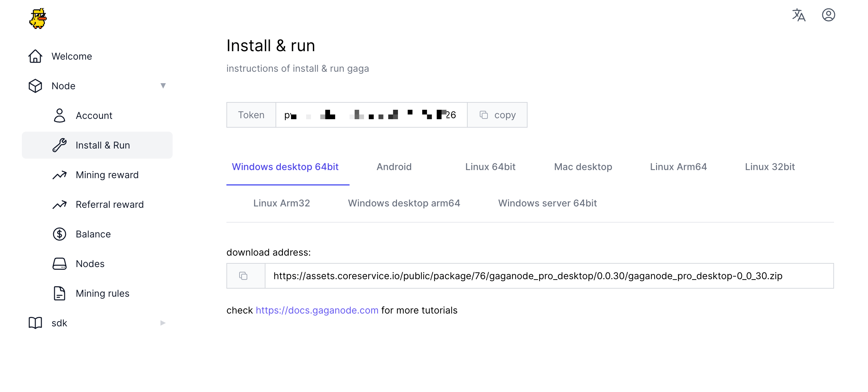Switch to Mac desktop tab
868x392 pixels.
pyautogui.click(x=583, y=167)
